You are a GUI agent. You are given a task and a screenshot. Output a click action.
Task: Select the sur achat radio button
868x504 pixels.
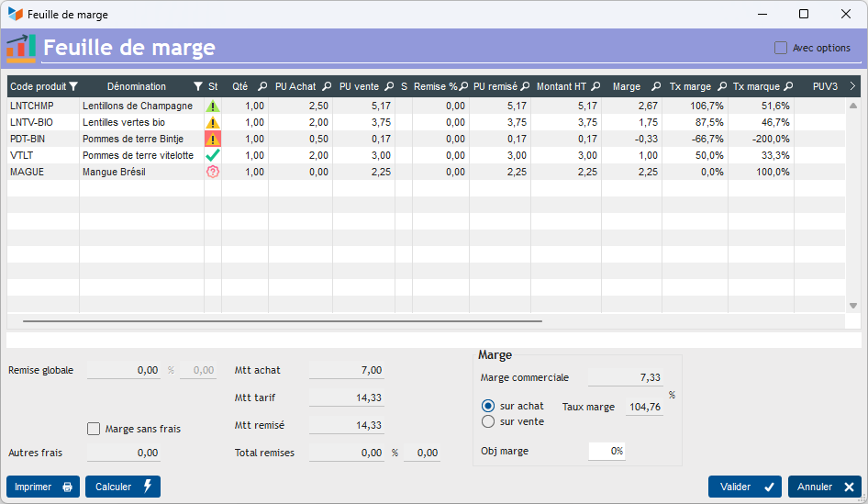click(488, 406)
